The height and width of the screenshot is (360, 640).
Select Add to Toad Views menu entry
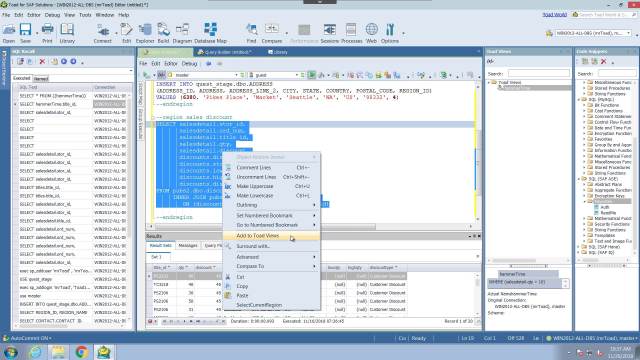[271, 236]
